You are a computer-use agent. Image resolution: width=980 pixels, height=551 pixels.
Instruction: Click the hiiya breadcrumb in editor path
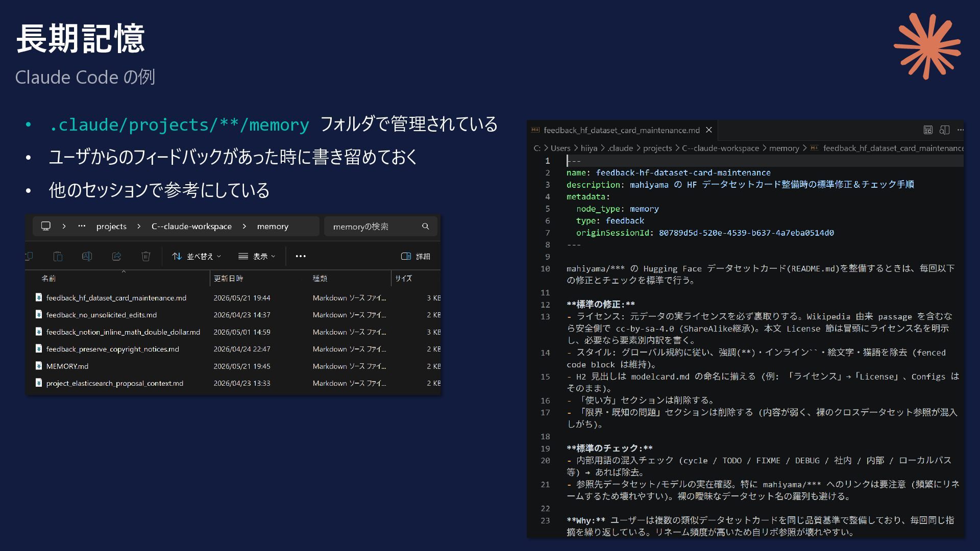coord(589,148)
